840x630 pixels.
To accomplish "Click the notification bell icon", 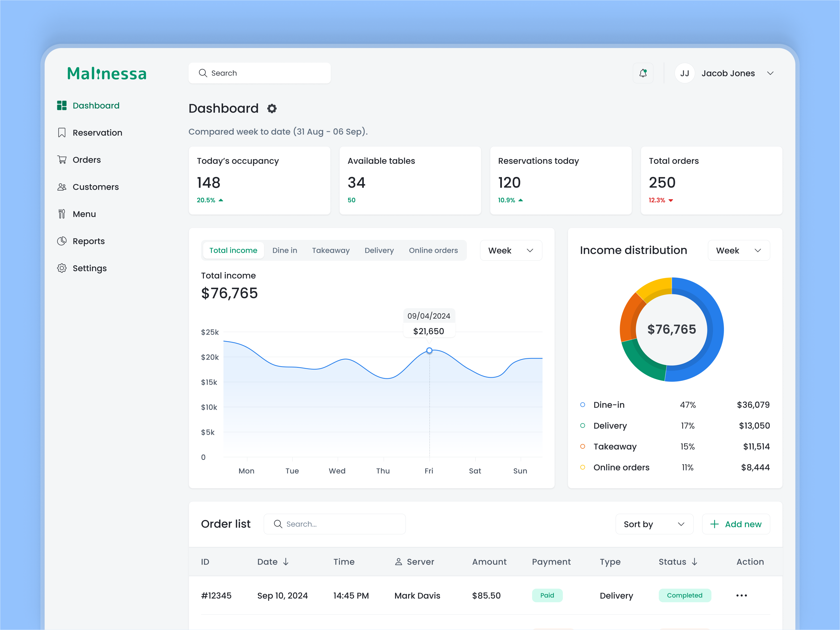I will coord(643,73).
